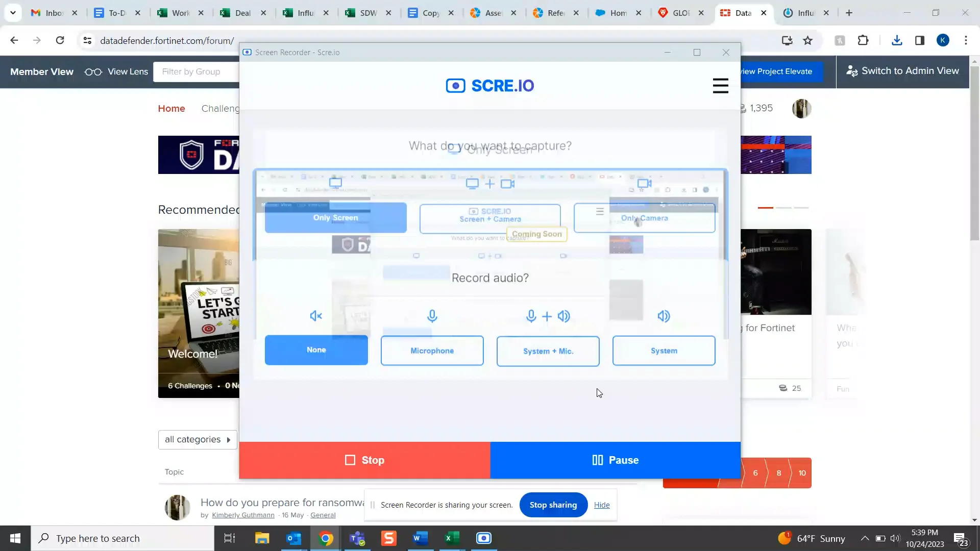Screen dimensions: 980x551
Task: Open a new browser tab
Action: [x=849, y=13]
